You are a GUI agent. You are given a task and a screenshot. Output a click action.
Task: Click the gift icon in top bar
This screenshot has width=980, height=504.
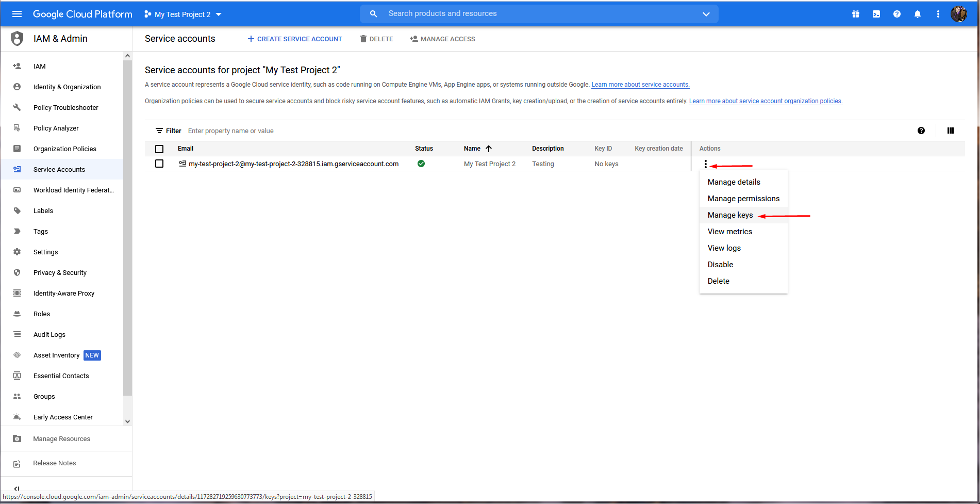[x=856, y=14]
